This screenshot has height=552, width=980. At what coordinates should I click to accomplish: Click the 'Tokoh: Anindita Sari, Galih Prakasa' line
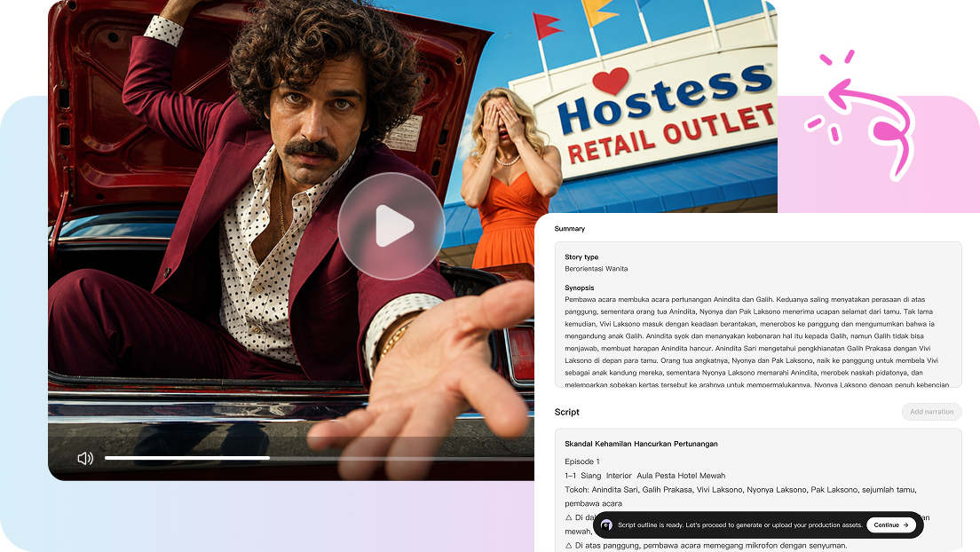coord(740,490)
